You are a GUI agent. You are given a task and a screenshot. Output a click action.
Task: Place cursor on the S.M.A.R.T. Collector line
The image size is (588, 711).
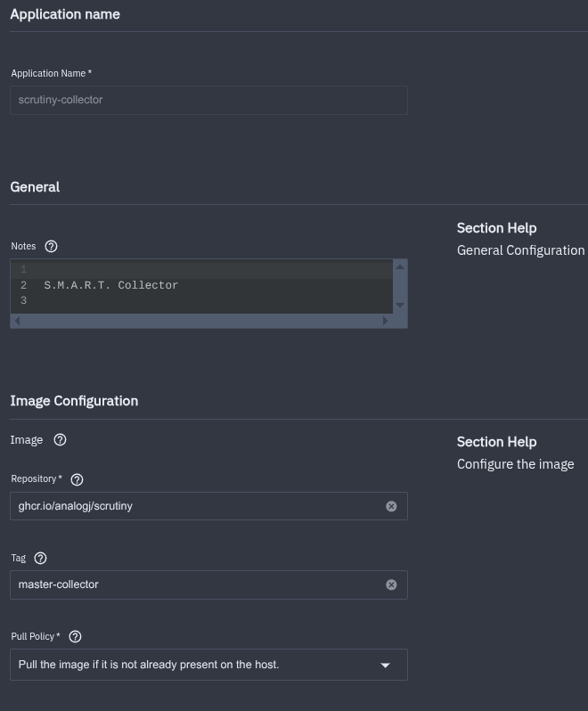point(111,285)
